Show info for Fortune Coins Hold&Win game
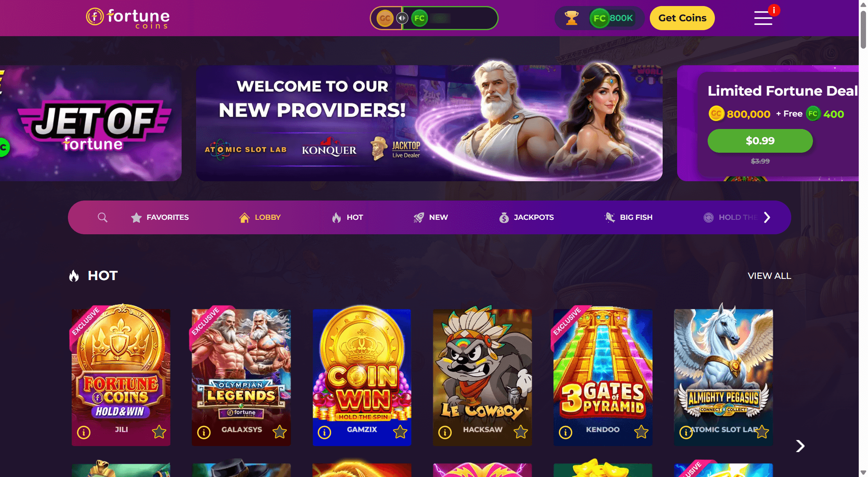 [84, 432]
